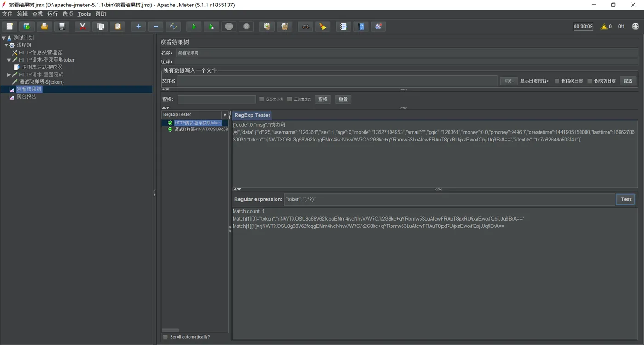Select 聚合报告 in the tree
Screen dimensions: 644x345
click(x=26, y=97)
